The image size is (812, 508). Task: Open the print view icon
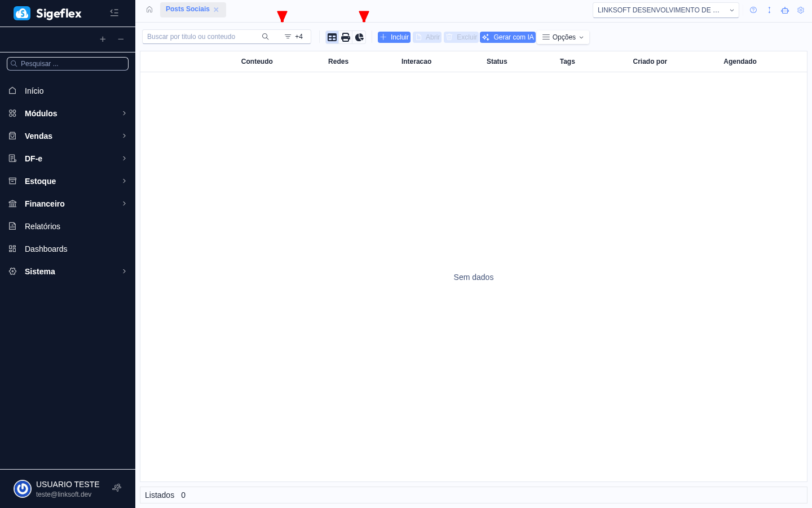(x=346, y=37)
